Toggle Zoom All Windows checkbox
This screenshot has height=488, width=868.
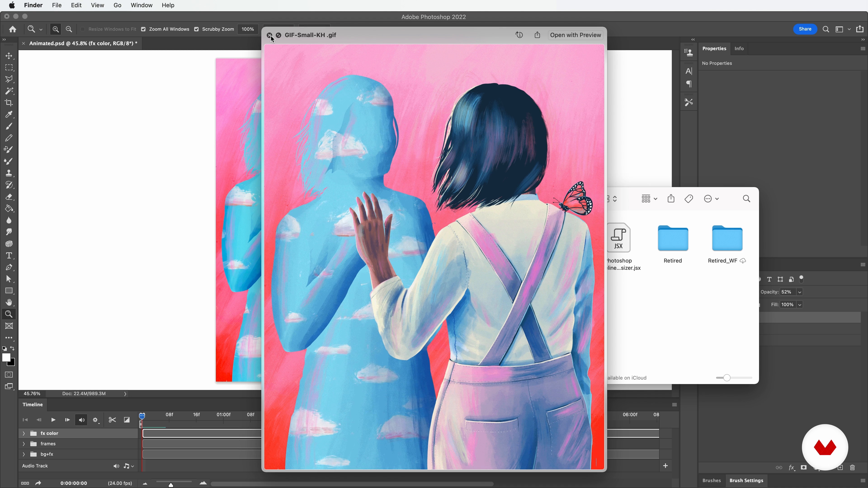(143, 29)
